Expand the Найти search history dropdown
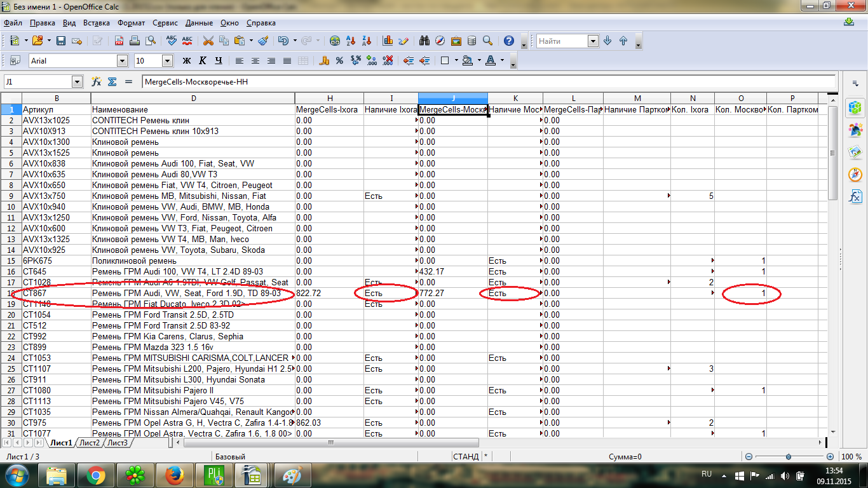Image resolution: width=868 pixels, height=488 pixels. 593,41
